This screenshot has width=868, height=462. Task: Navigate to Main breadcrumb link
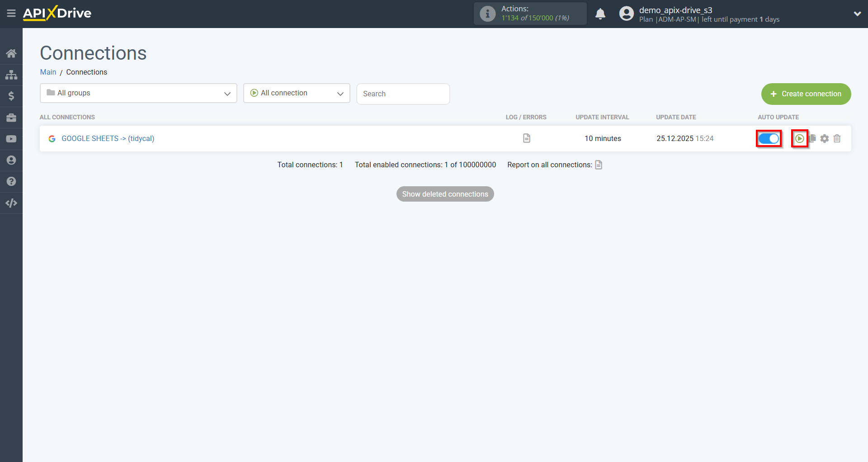(x=48, y=72)
